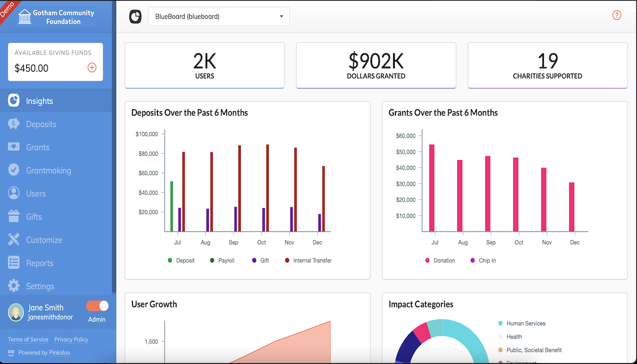Open help via the question mark icon
Image resolution: width=637 pixels, height=364 pixels.
click(617, 15)
